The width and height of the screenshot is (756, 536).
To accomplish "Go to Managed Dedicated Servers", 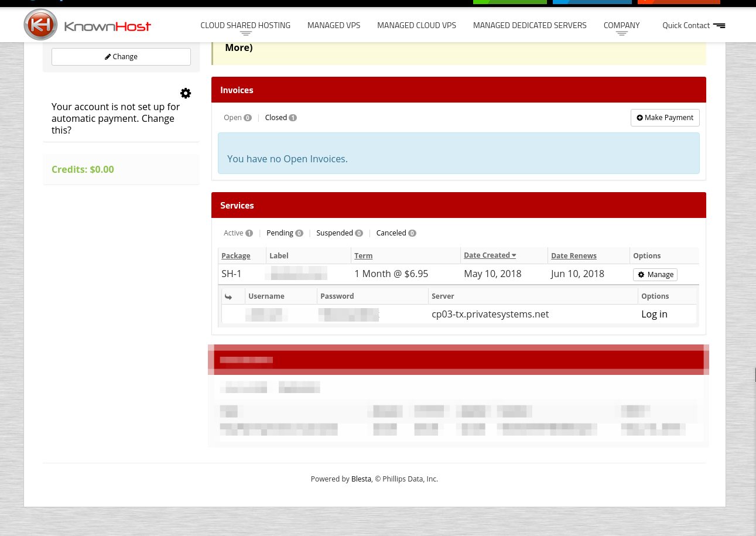I will click(529, 26).
